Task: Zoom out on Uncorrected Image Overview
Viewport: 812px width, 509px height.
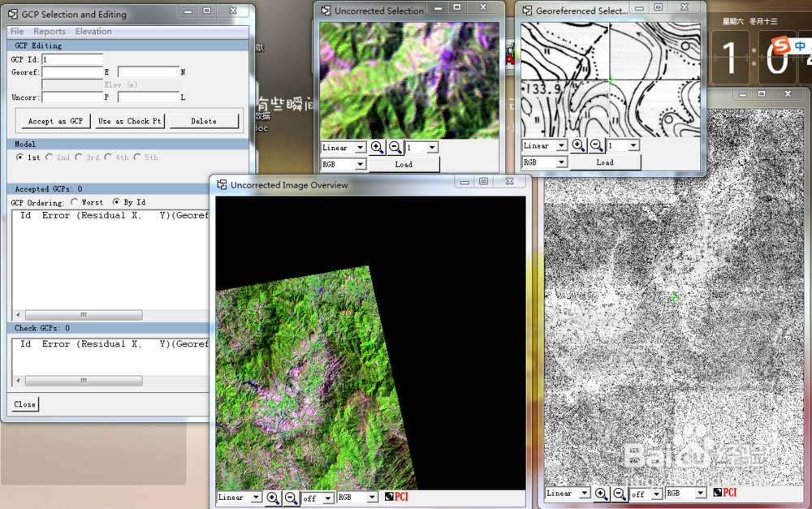Action: click(x=291, y=498)
